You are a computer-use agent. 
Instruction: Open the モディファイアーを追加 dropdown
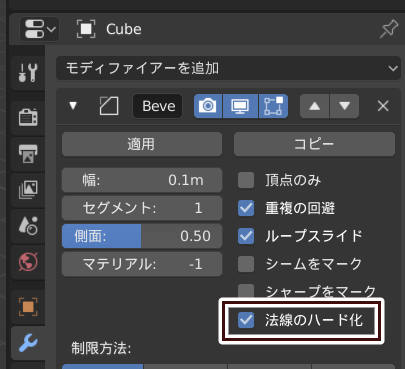[228, 68]
